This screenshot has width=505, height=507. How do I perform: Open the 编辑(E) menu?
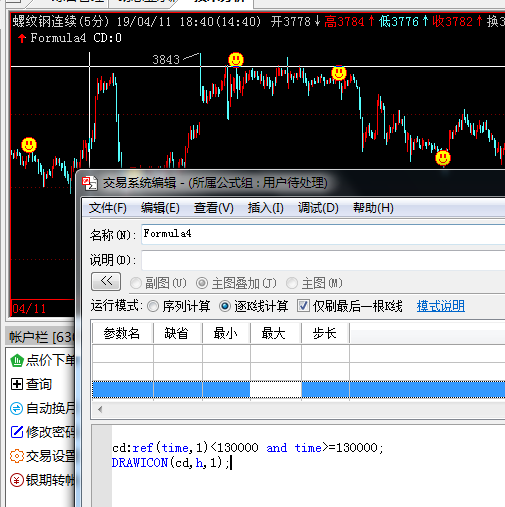(x=160, y=208)
